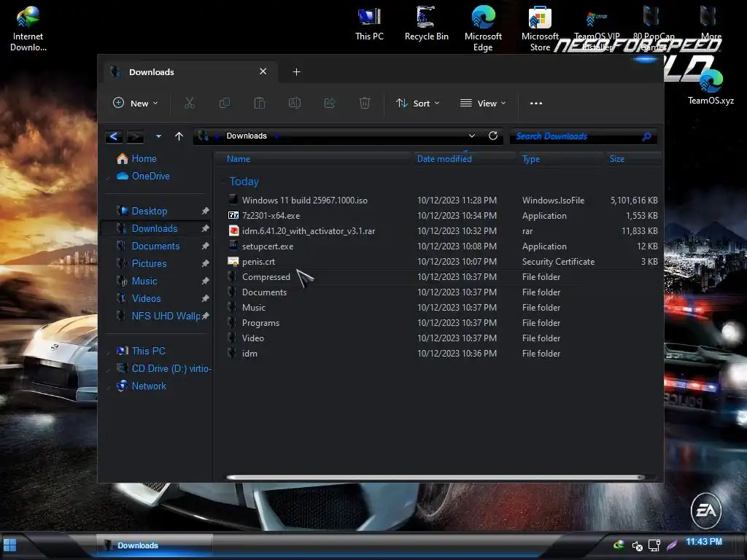Open NFS UHD Wallp folder in sidebar

coord(166,316)
